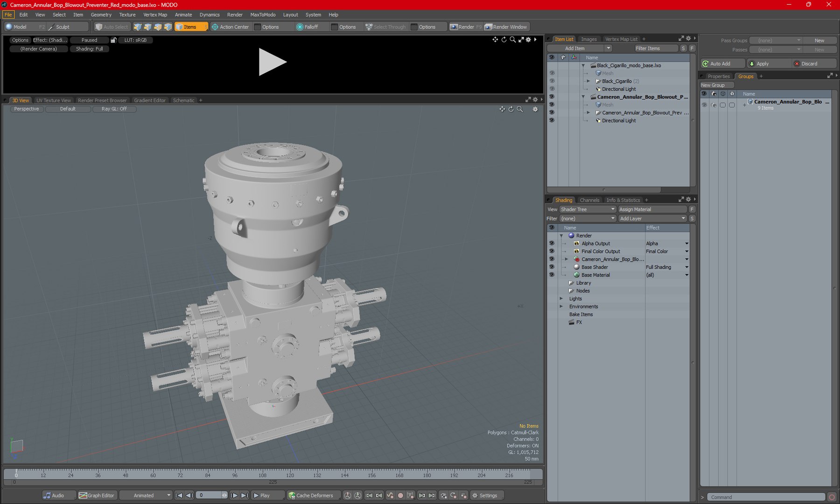
Task: Switch to the Channels tab
Action: (589, 200)
